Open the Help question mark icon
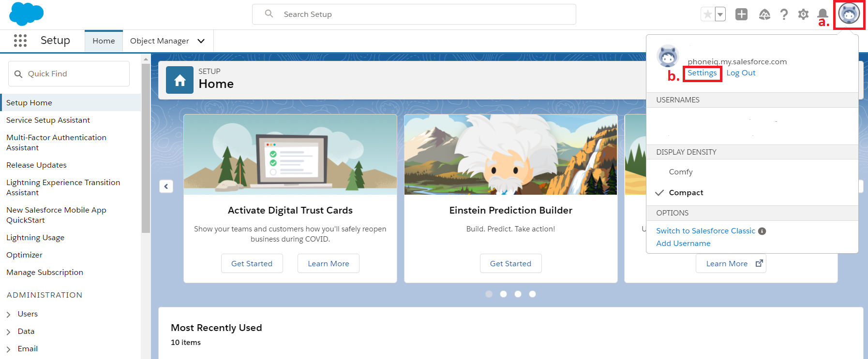 pos(784,14)
